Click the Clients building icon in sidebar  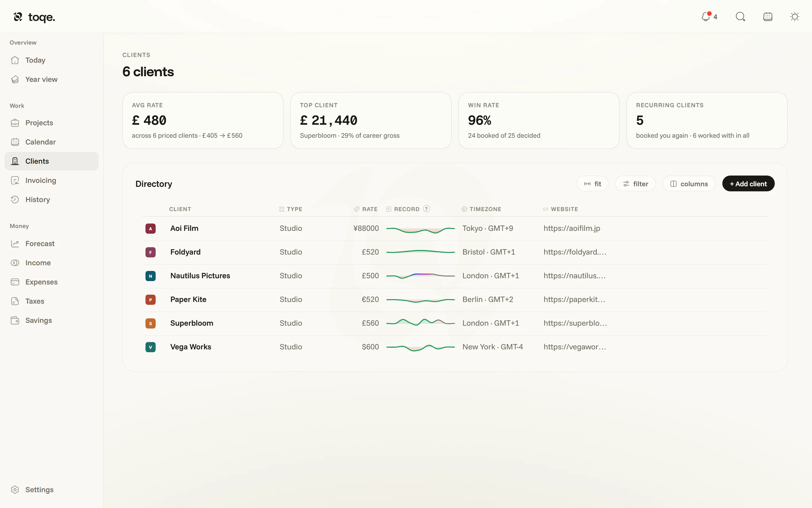pos(15,161)
